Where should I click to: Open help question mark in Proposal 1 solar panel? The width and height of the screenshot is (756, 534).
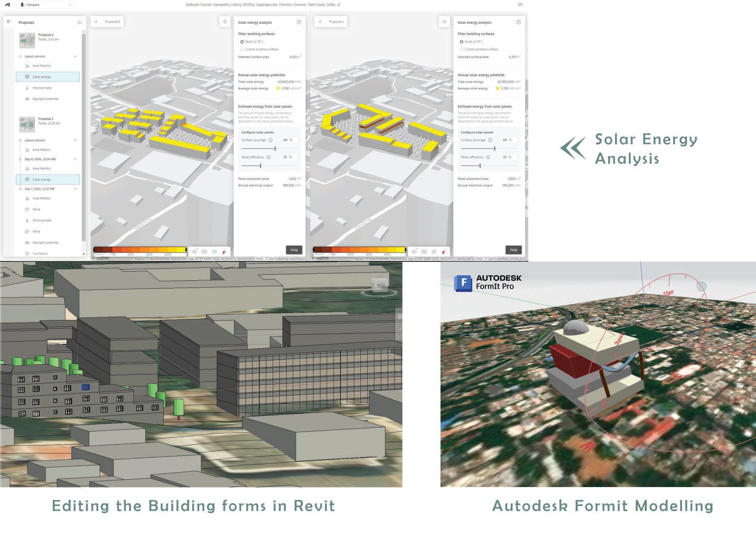(518, 22)
